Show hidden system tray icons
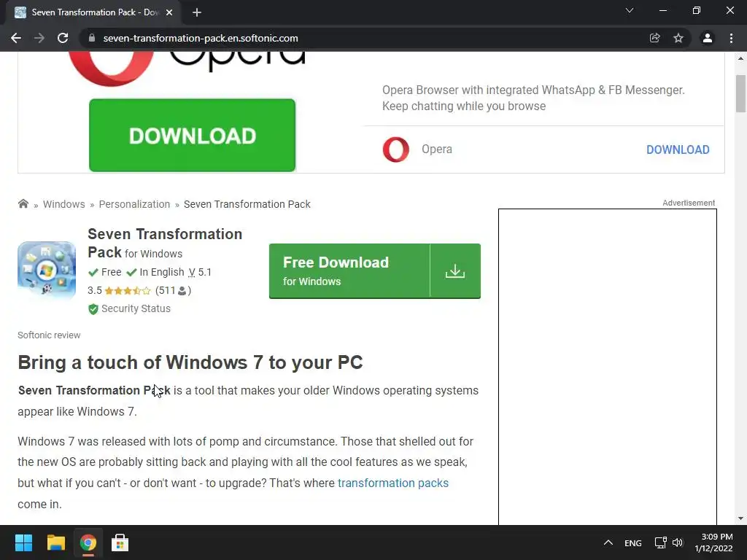This screenshot has height=560, width=747. point(608,542)
